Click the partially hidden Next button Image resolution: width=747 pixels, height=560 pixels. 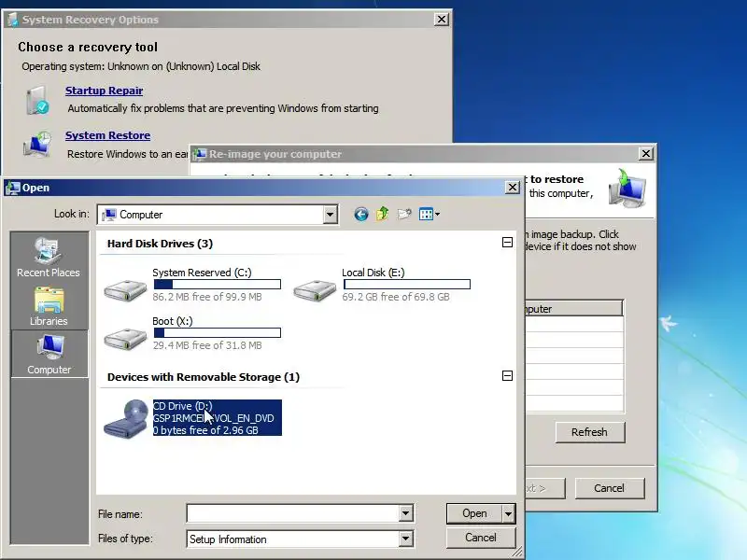point(544,488)
